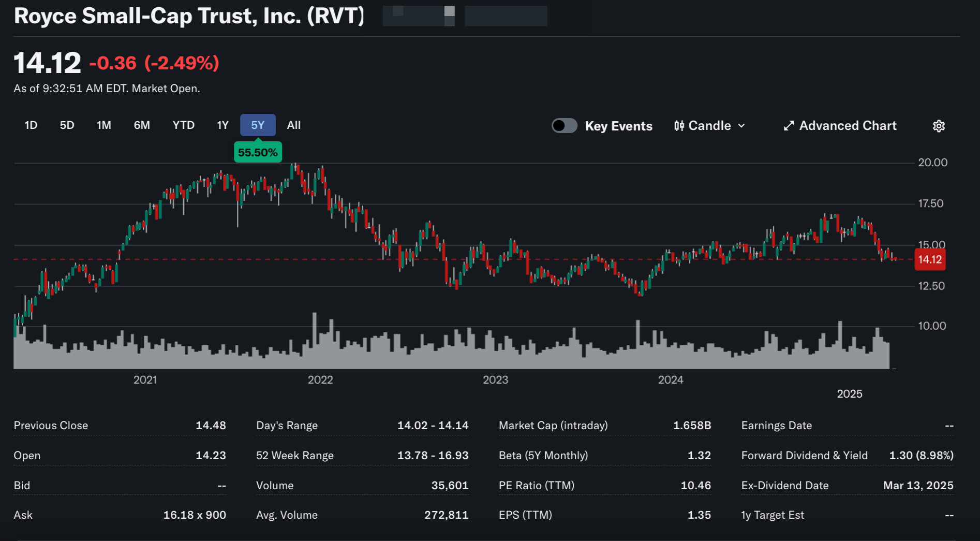Click the Forward Dividend & Yield value
This screenshot has width=980, height=541.
(x=921, y=456)
